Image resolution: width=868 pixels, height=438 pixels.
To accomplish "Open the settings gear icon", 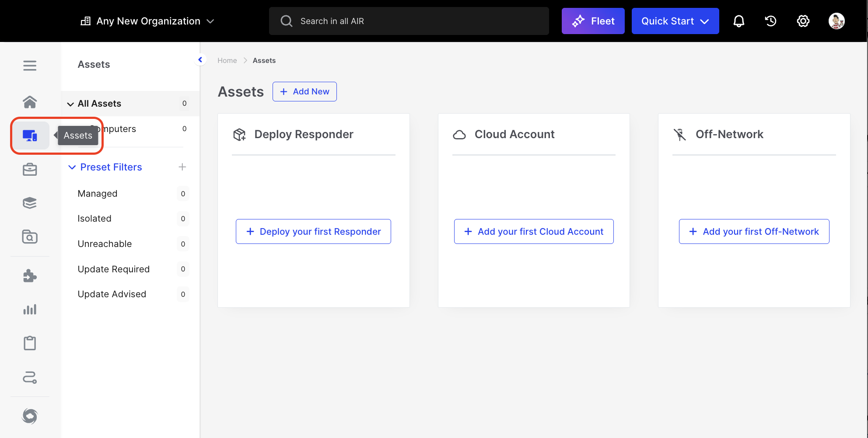I will [803, 21].
